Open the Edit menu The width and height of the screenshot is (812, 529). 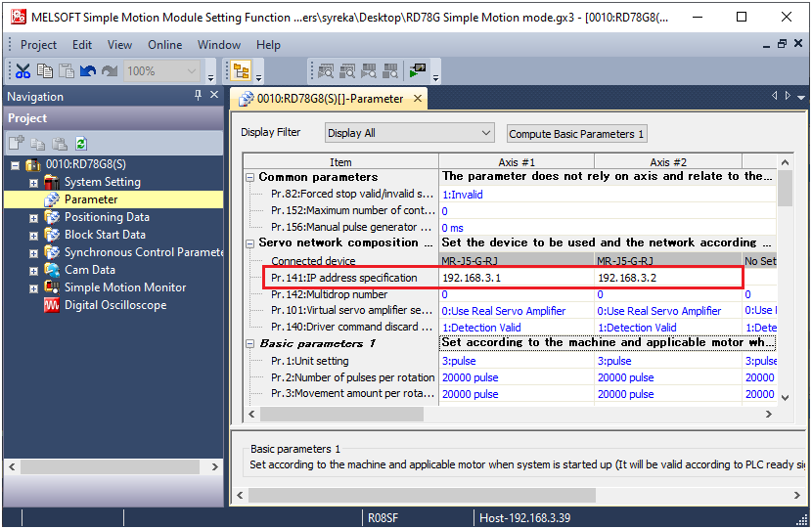pyautogui.click(x=82, y=45)
